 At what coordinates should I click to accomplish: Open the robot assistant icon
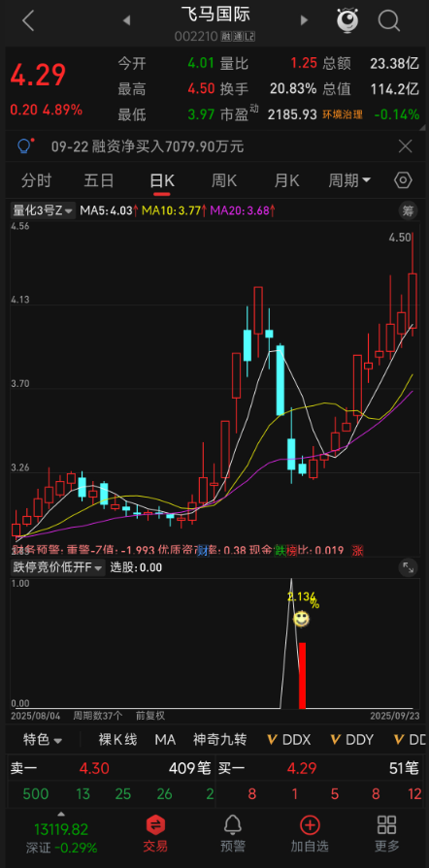[x=347, y=20]
